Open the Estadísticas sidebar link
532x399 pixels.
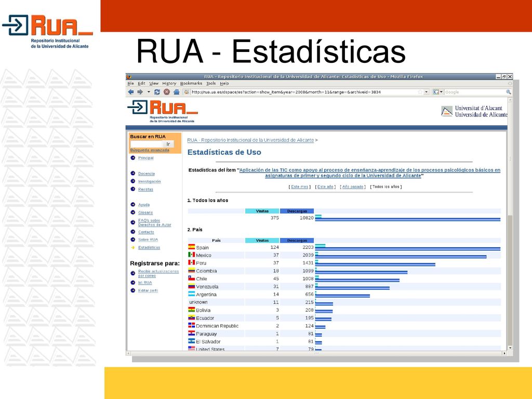[x=149, y=248]
